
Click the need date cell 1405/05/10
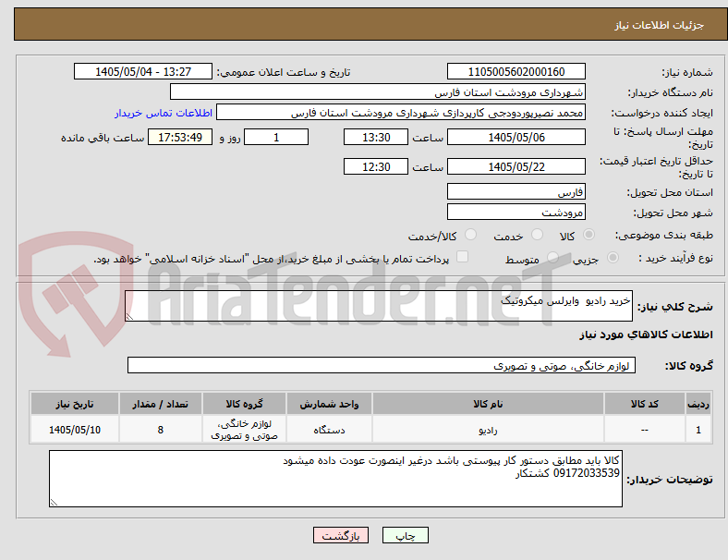[75, 430]
